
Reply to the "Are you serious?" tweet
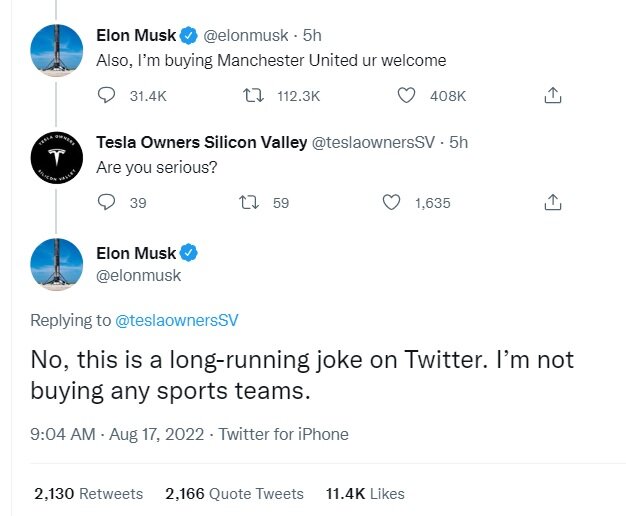point(107,203)
